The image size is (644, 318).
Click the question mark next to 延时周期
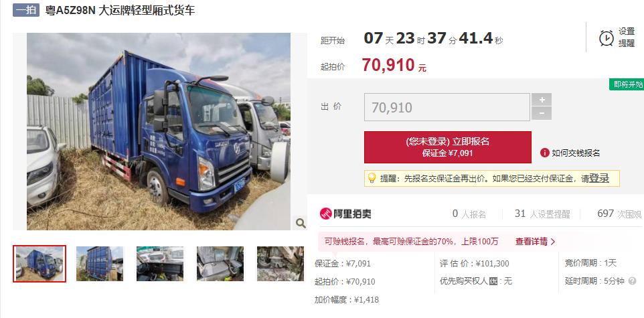(x=632, y=281)
